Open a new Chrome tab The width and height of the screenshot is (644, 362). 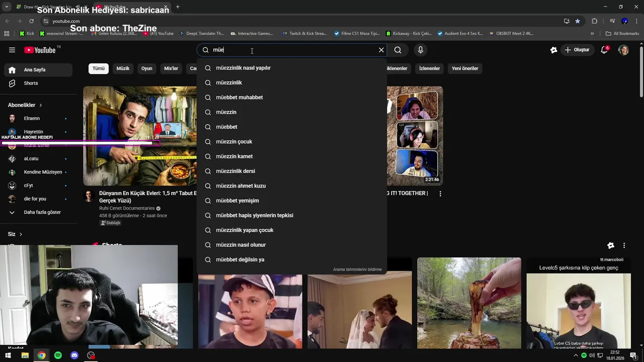tap(178, 7)
